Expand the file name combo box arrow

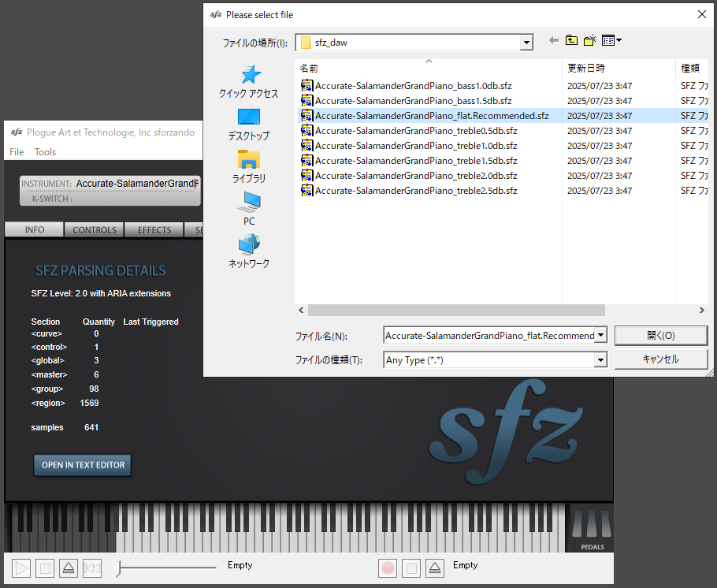pos(601,336)
